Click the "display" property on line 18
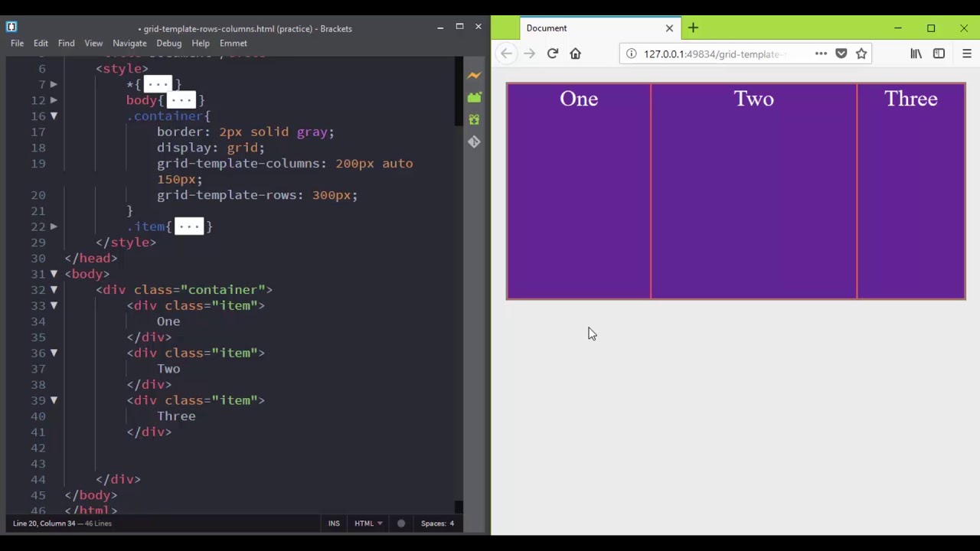This screenshot has height=551, width=980. (x=184, y=148)
